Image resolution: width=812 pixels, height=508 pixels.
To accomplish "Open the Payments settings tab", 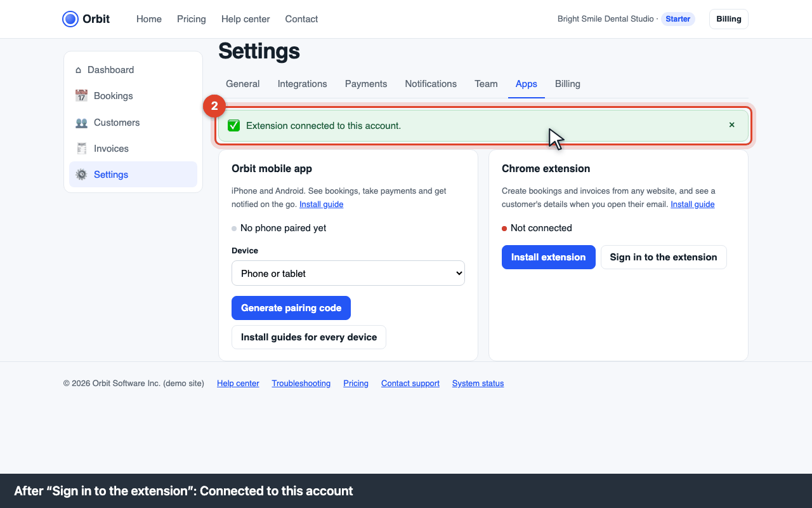I will tap(366, 84).
